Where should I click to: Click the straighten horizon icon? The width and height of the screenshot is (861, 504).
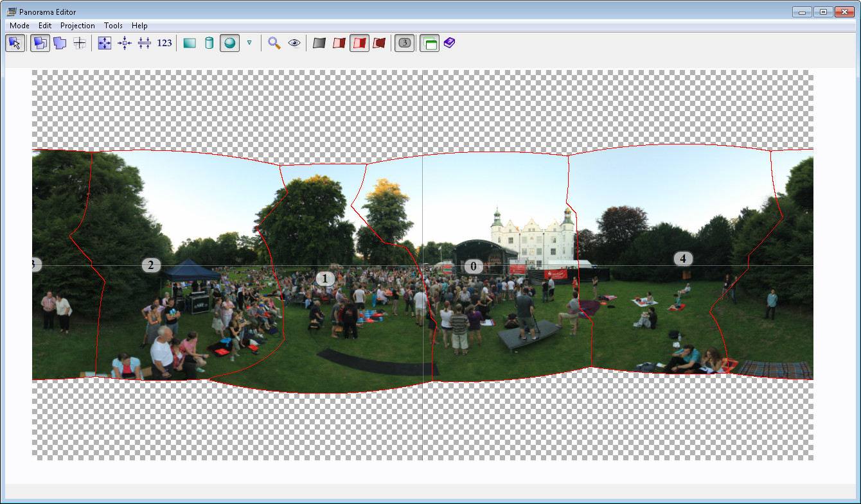[x=145, y=43]
